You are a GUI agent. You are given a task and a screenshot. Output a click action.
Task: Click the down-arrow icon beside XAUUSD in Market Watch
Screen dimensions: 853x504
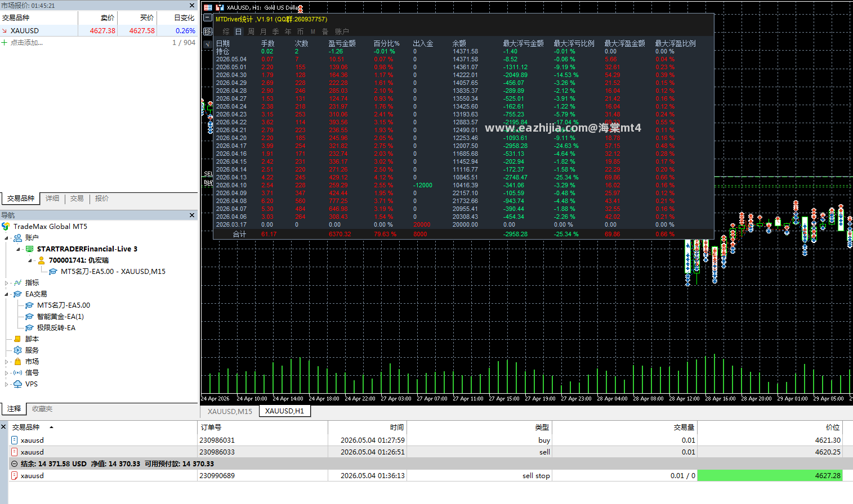(x=5, y=31)
